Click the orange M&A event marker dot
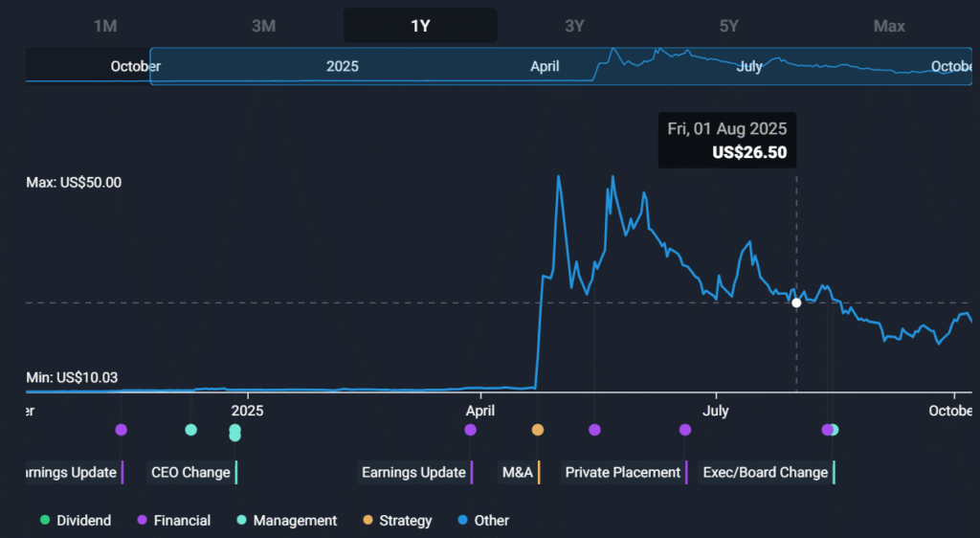The height and width of the screenshot is (538, 980). 538,430
